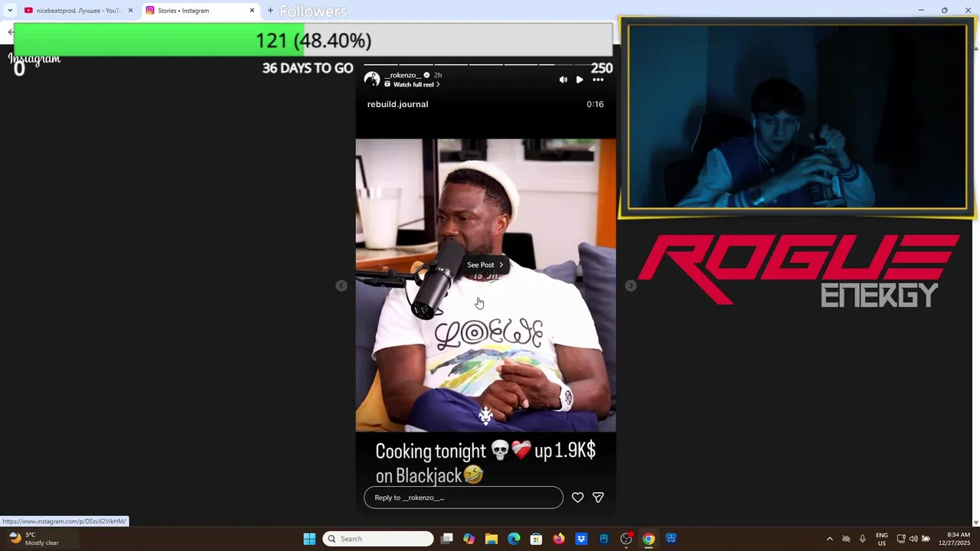Click the taskbar Search box

coord(378,539)
